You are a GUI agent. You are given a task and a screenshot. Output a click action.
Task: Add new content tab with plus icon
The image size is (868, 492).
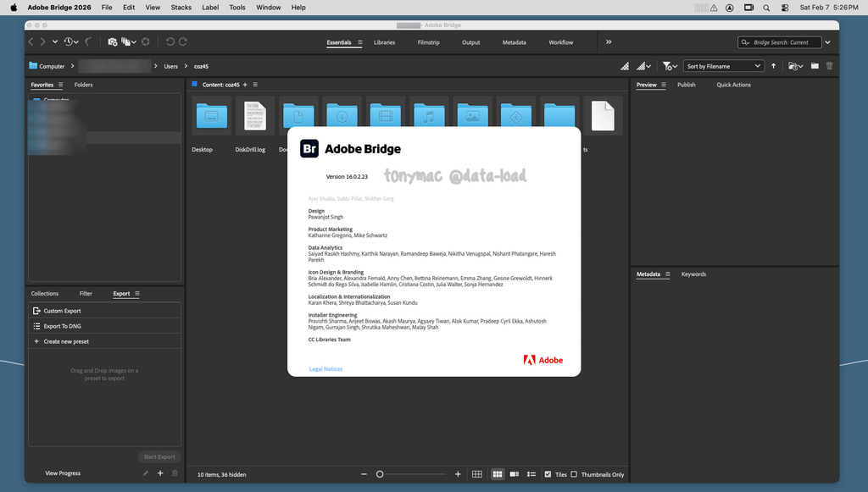(x=245, y=86)
